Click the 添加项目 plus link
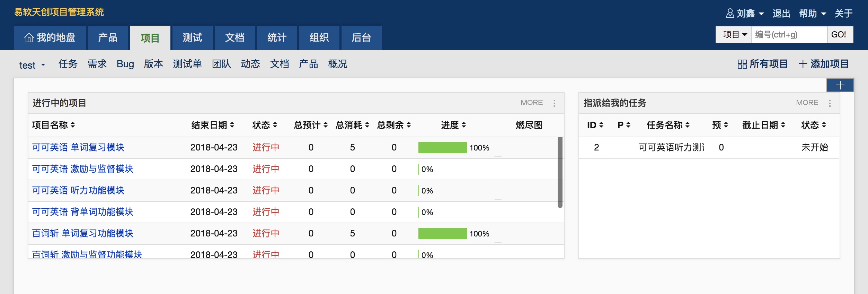 pos(824,64)
